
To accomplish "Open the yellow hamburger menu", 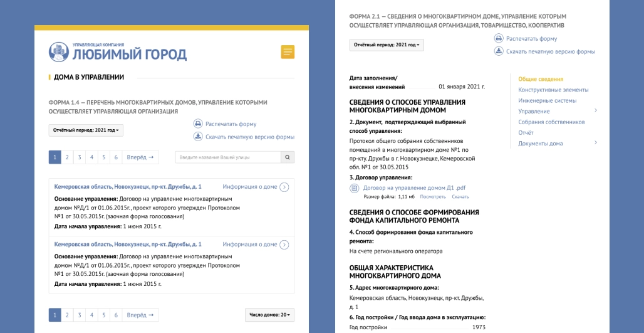I will coord(288,52).
